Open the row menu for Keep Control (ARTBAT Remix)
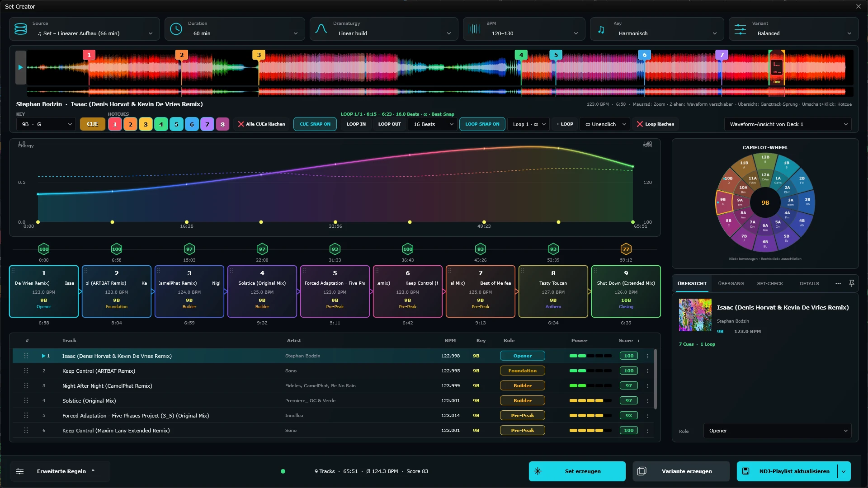 point(647,371)
